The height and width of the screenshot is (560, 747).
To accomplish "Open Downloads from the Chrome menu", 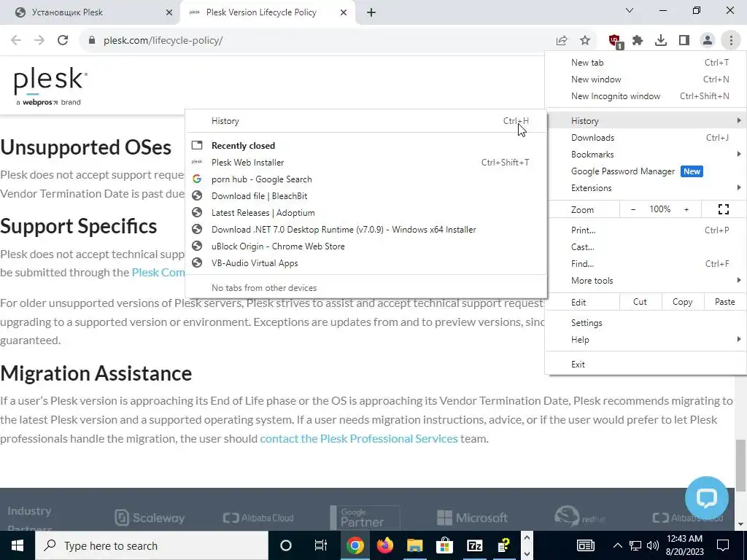I will tap(646, 138).
